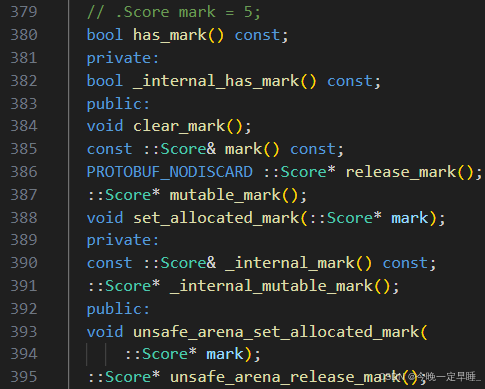Screen dimensions: 485x389
Task: Click ::Score* return type on line 391
Action: tap(123, 286)
